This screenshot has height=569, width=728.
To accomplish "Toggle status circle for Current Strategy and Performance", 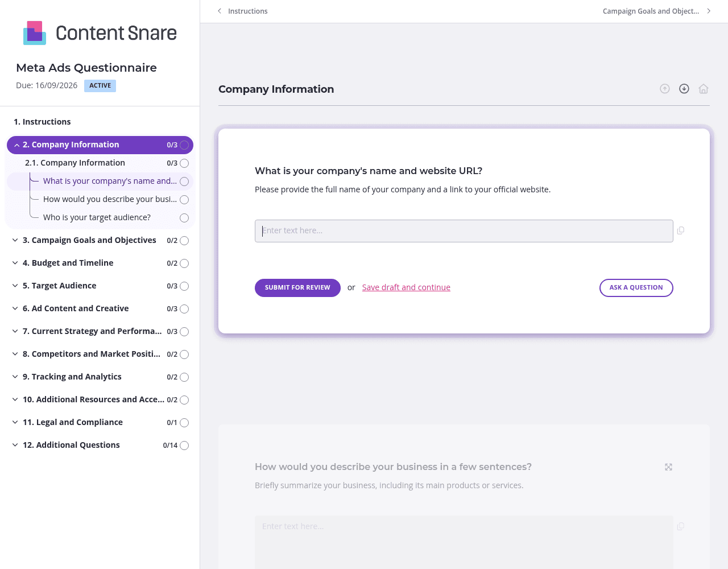I will tap(184, 332).
